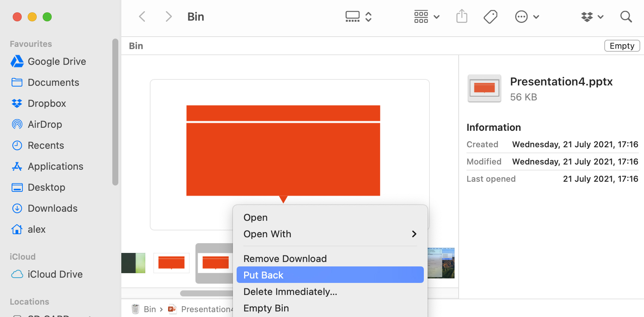Image resolution: width=644 pixels, height=317 pixels.
Task: Select the first red presentation thumbnail
Action: [x=171, y=263]
